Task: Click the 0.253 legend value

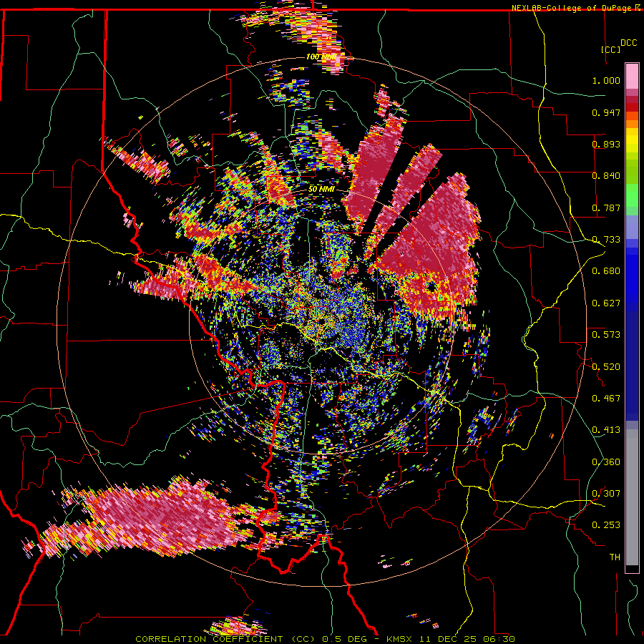Action: 606,525
